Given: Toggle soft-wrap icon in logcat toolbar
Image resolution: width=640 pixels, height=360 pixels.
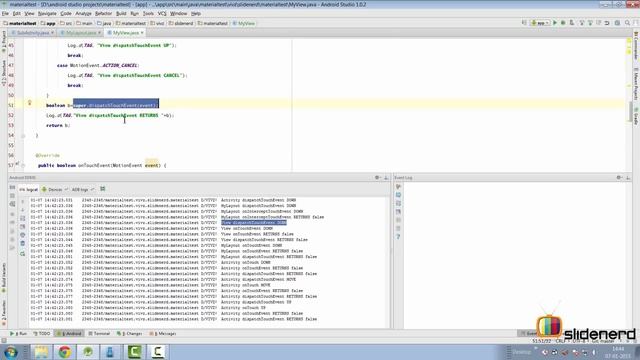Looking at the screenshot, I should coord(22,218).
